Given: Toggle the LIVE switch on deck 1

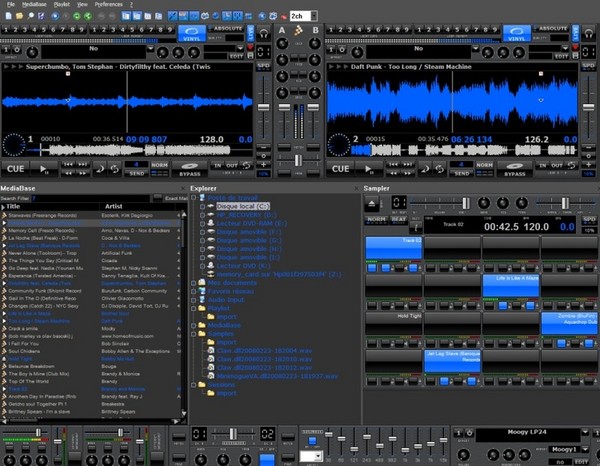Looking at the screenshot, I should [x=251, y=33].
